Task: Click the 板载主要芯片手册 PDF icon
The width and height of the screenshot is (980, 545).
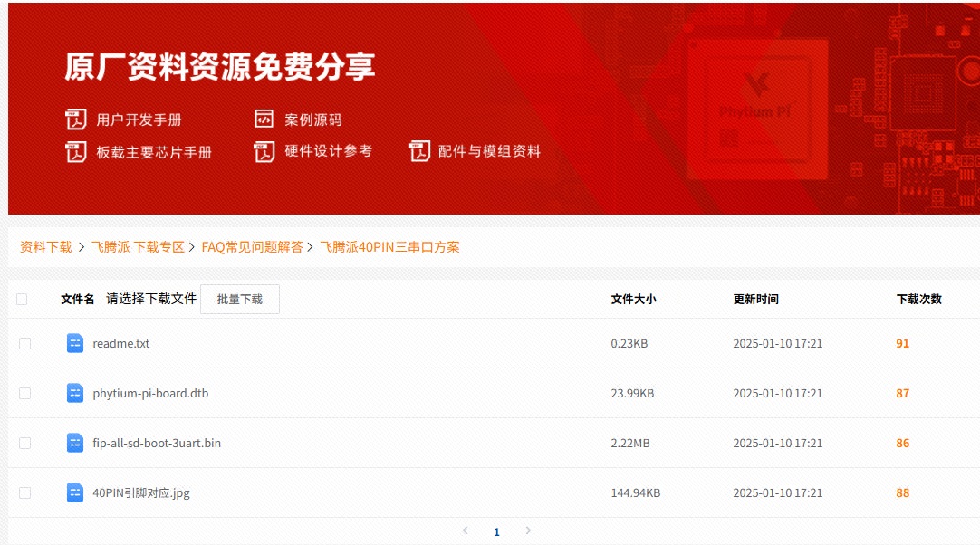Action: [75, 152]
